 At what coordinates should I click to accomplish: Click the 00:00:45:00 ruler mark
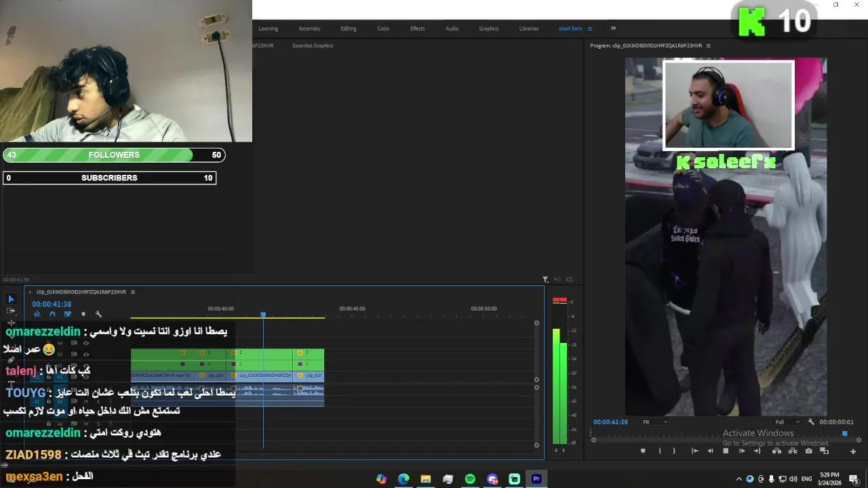pos(352,308)
